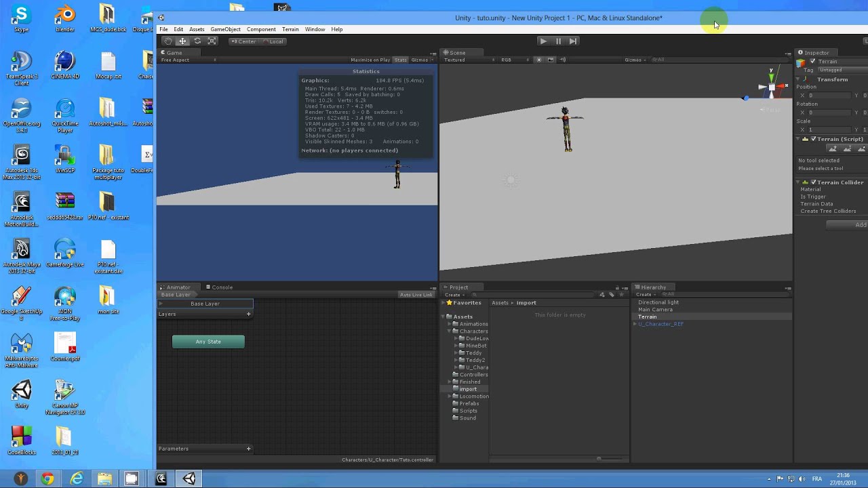Screen dimensions: 868x488
Task: Select the Any State node in Animator
Action: click(208, 342)
